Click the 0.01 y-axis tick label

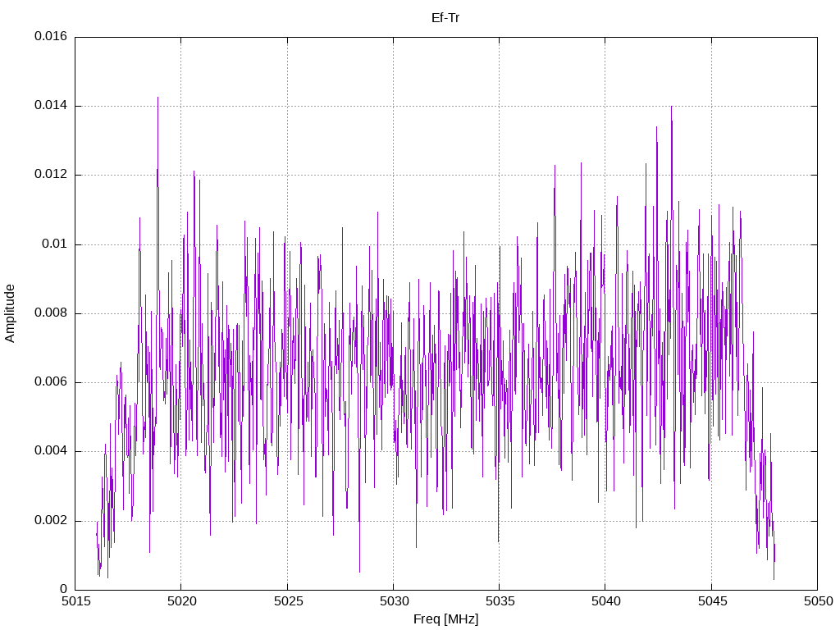point(55,244)
